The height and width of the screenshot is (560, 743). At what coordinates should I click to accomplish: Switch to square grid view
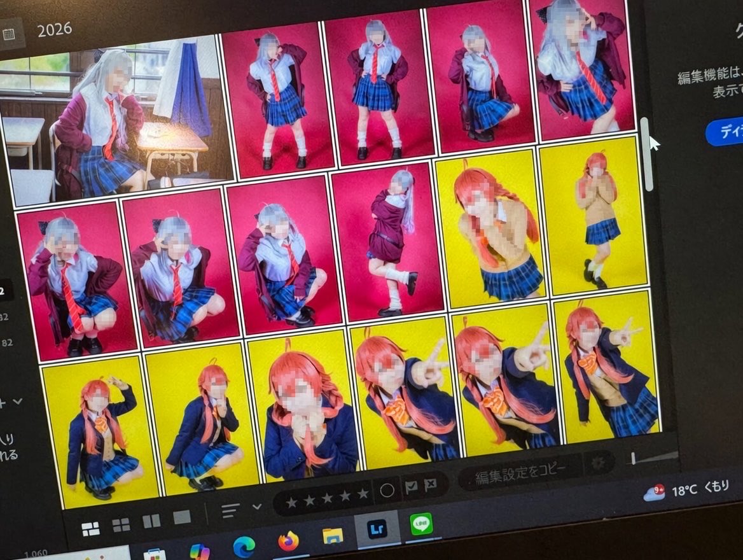[x=121, y=524]
